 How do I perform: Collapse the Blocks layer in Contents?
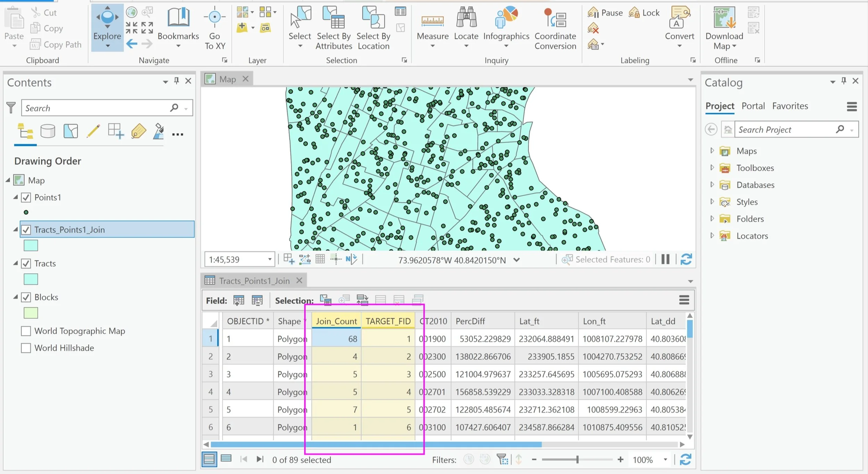coord(15,297)
